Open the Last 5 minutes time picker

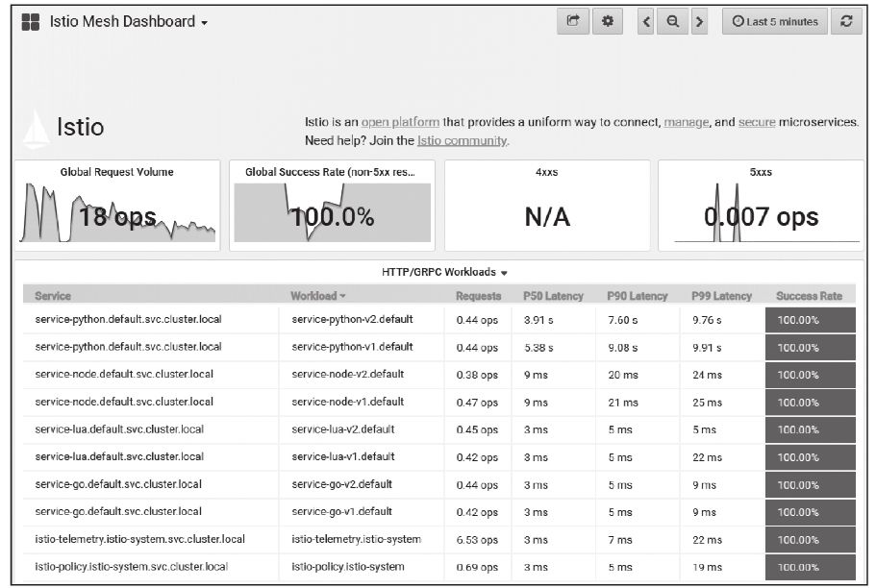[774, 21]
